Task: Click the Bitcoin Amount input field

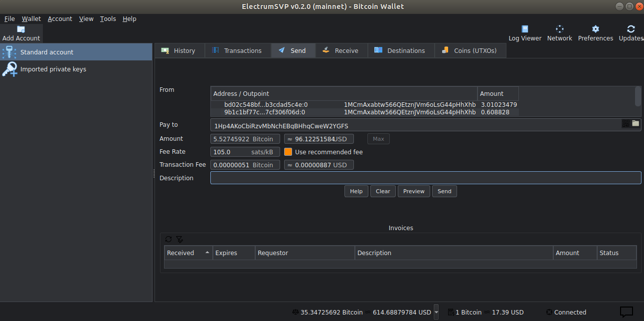Action: point(245,139)
